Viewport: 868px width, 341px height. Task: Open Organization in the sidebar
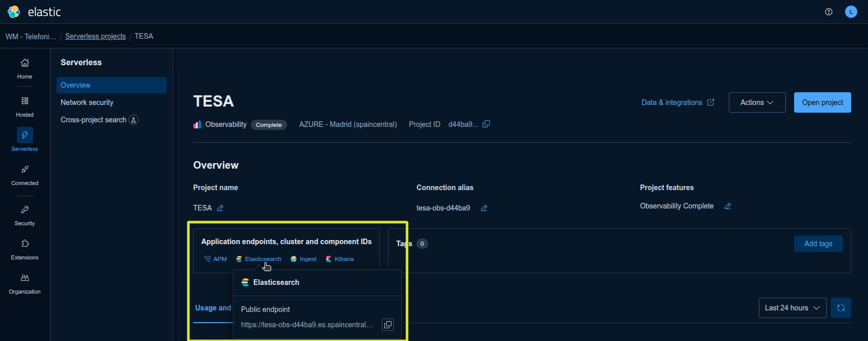tap(24, 284)
